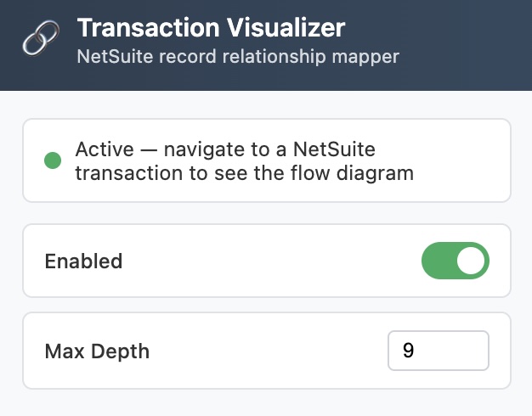The height and width of the screenshot is (416, 532).
Task: Click the 'flow diagram' words in status message
Action: [x=352, y=173]
